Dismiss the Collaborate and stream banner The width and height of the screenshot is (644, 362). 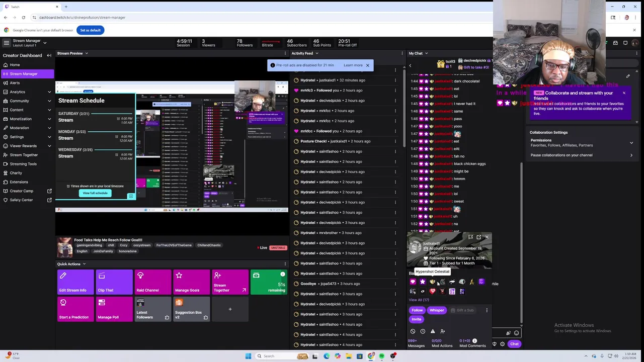click(x=624, y=93)
